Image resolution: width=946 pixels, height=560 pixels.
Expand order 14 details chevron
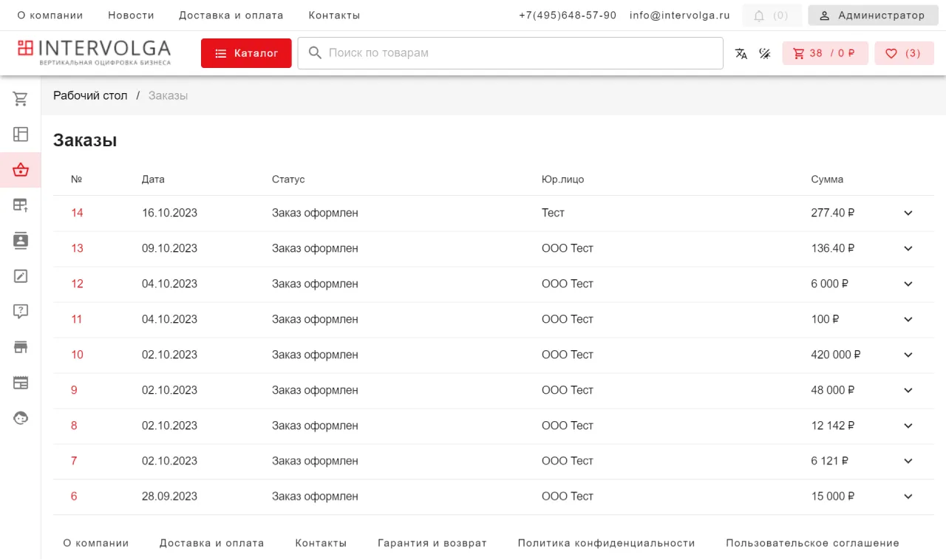(x=908, y=213)
